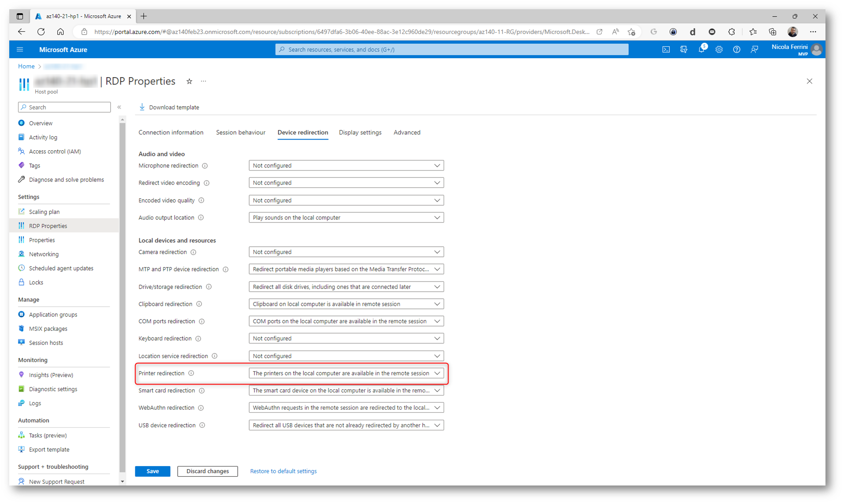844x504 pixels.
Task: Open the USB device redirection dropdown
Action: tap(346, 425)
